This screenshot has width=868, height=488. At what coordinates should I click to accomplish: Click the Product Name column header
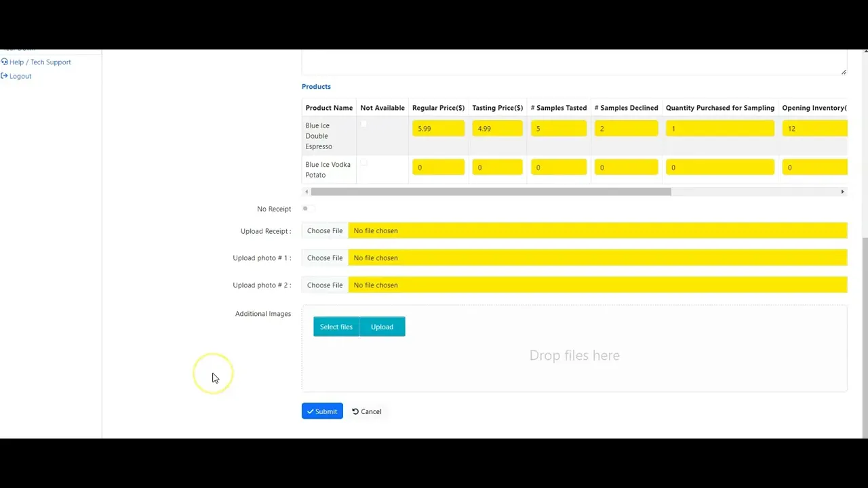pyautogui.click(x=329, y=108)
